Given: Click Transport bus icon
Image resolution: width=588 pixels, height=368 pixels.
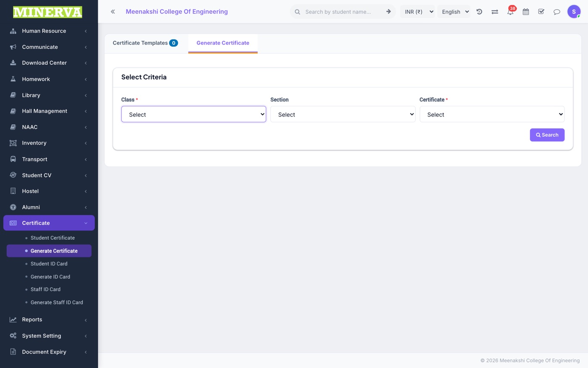Looking at the screenshot, I should coord(13,159).
